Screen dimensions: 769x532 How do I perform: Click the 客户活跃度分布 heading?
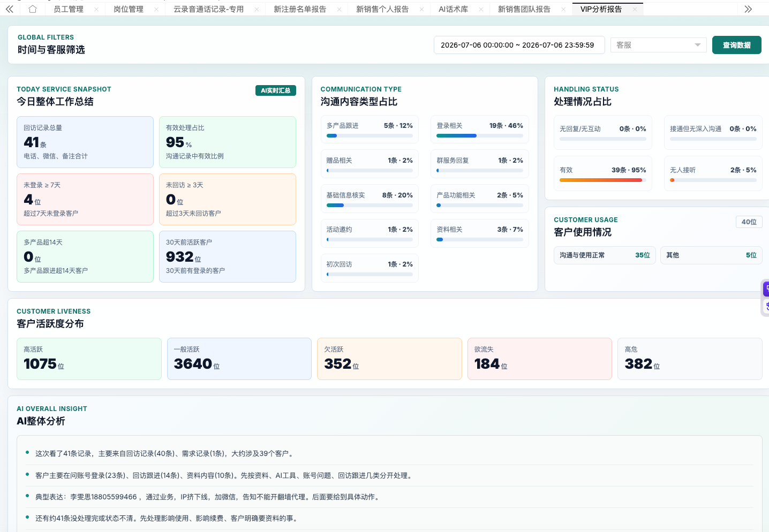(x=50, y=324)
